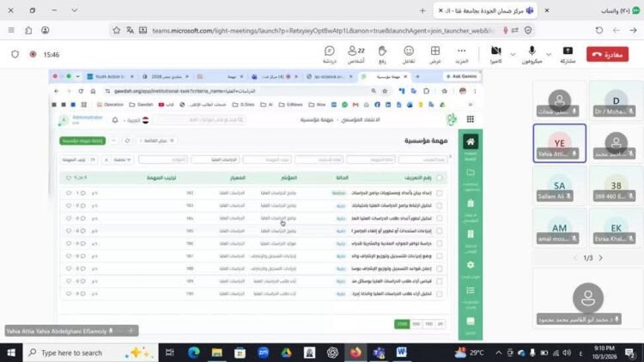The width and height of the screenshot is (644, 362).
Task: Open the tab list dropdown chevron
Action: (75, 10)
